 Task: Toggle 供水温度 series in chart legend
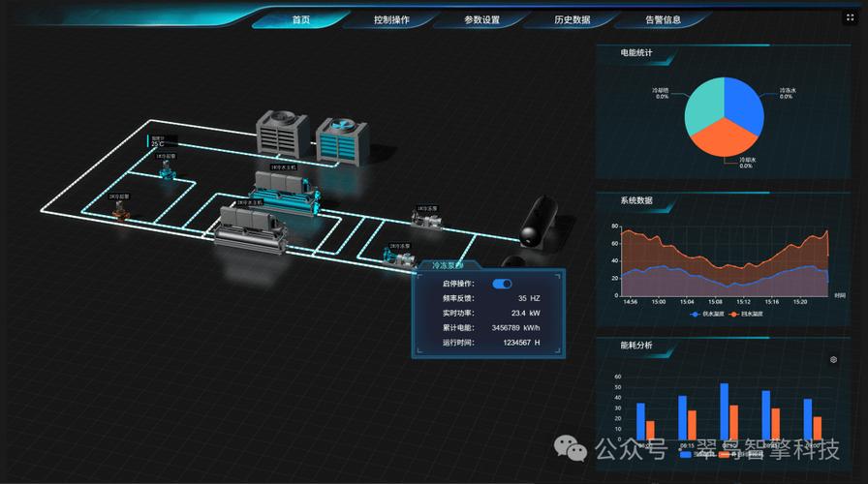click(707, 315)
